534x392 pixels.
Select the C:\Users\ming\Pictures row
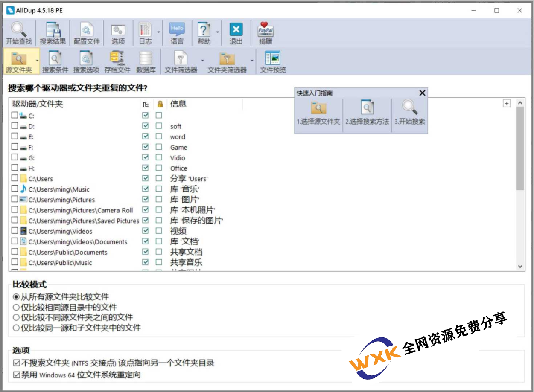[x=262, y=200]
